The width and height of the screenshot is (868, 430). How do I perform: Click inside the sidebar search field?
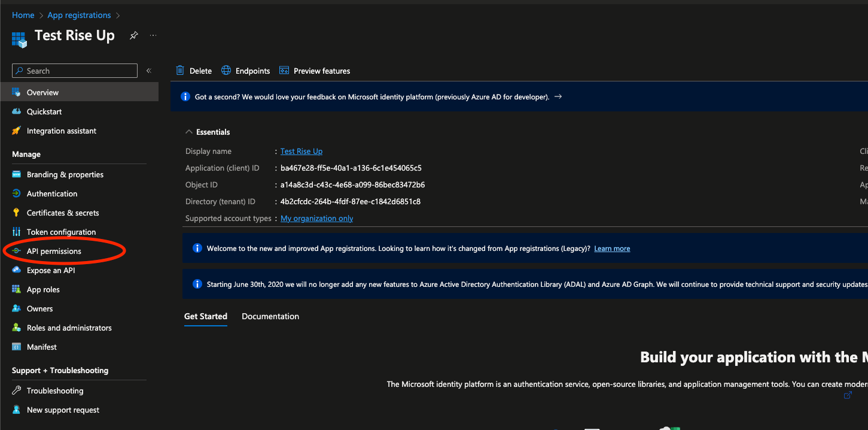pos(74,70)
